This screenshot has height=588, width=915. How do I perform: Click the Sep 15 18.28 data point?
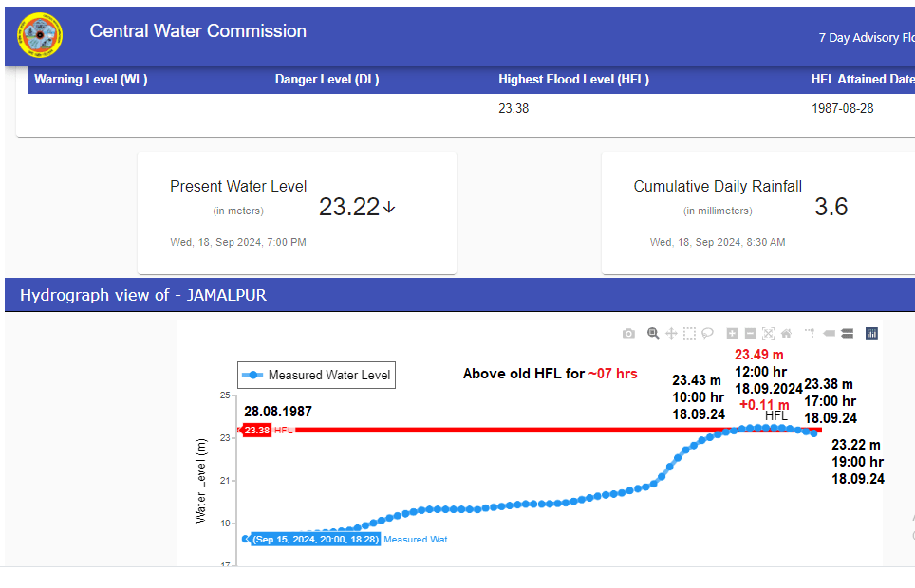click(246, 539)
